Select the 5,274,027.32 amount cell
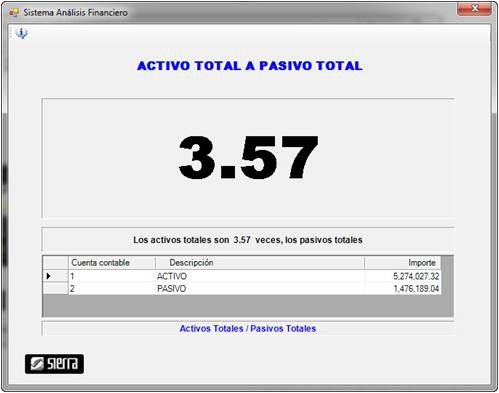The image size is (499, 393). point(402,276)
